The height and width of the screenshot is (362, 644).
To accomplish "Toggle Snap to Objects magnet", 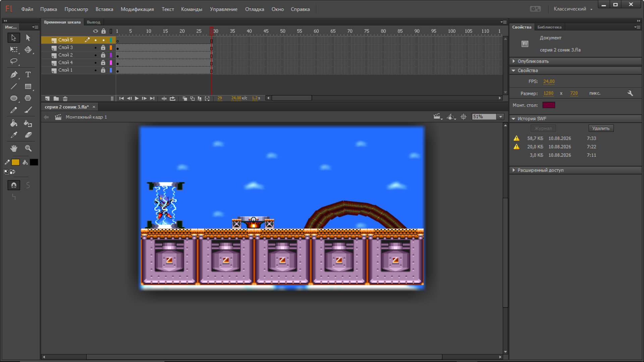I will pyautogui.click(x=14, y=185).
